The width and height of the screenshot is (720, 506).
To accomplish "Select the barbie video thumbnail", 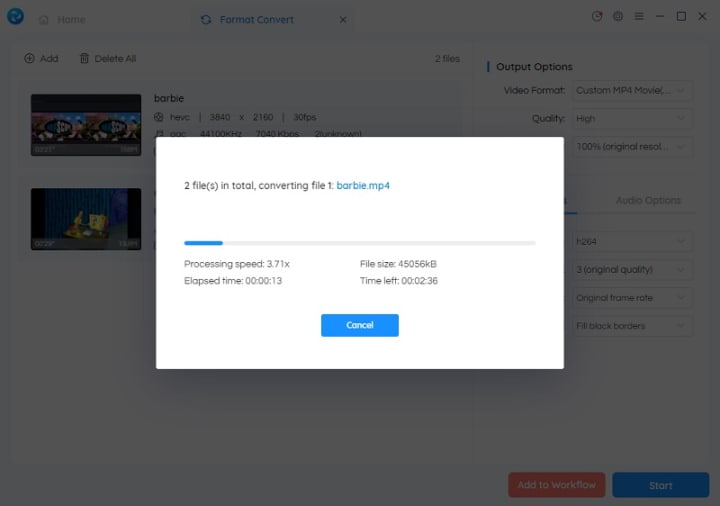I will pyautogui.click(x=86, y=125).
